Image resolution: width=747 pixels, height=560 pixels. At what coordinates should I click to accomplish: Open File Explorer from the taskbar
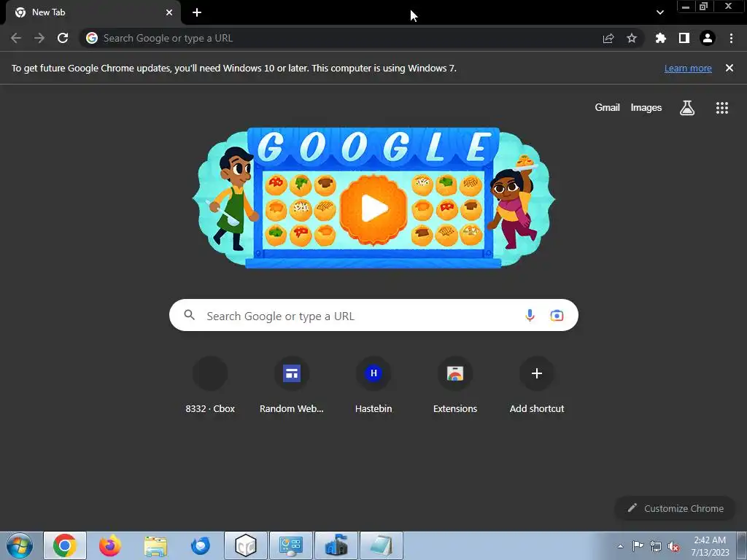[x=155, y=545]
